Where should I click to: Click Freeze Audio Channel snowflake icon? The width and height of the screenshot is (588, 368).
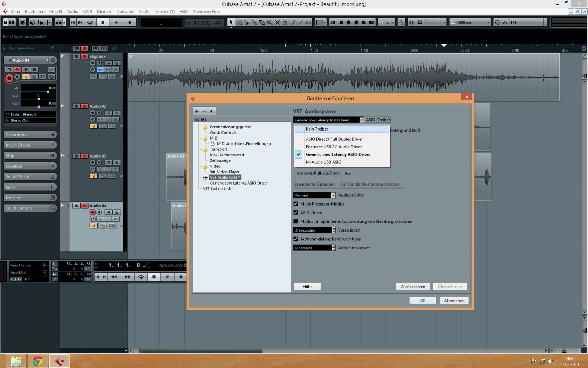coord(52,76)
